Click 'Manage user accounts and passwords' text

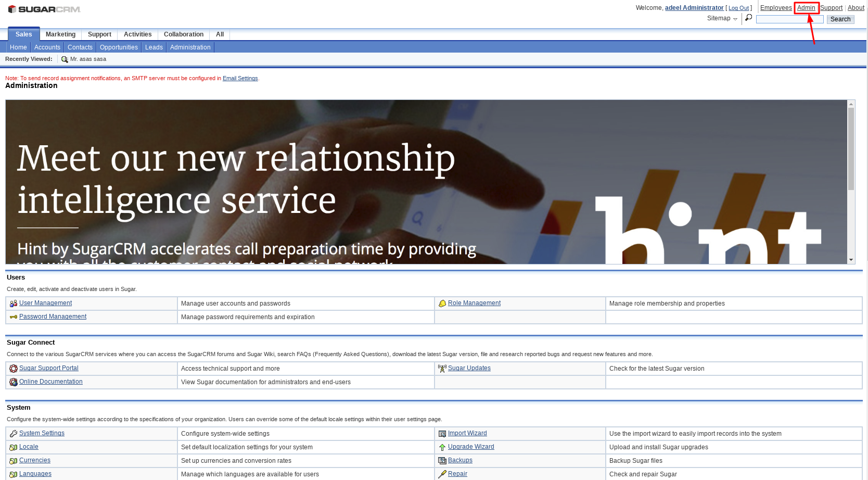(236, 304)
